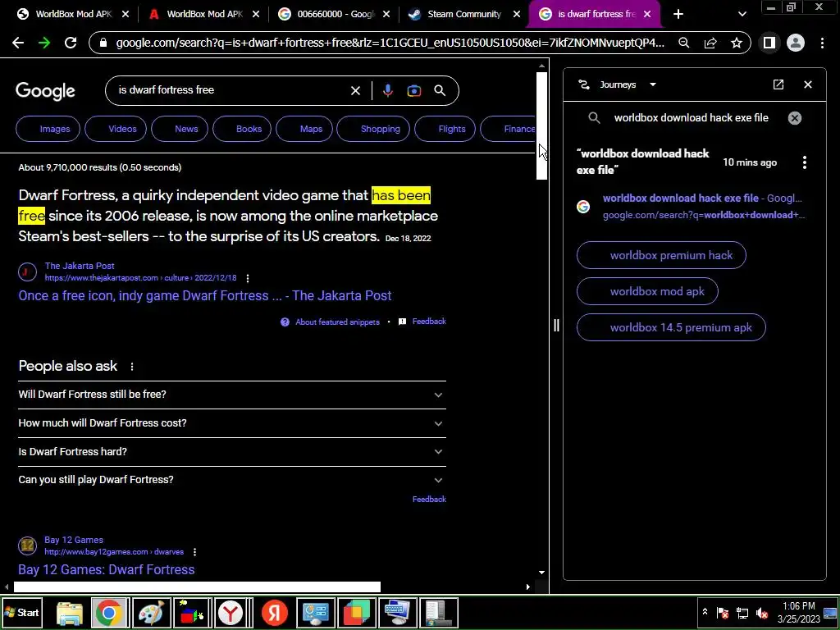Clear the Google search query
Viewport: 840px width, 630px height.
click(x=355, y=90)
